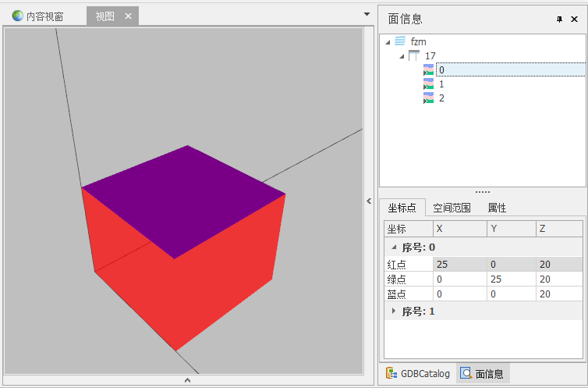The width and height of the screenshot is (588, 388).
Task: Click the face icon for item 2
Action: 428,98
